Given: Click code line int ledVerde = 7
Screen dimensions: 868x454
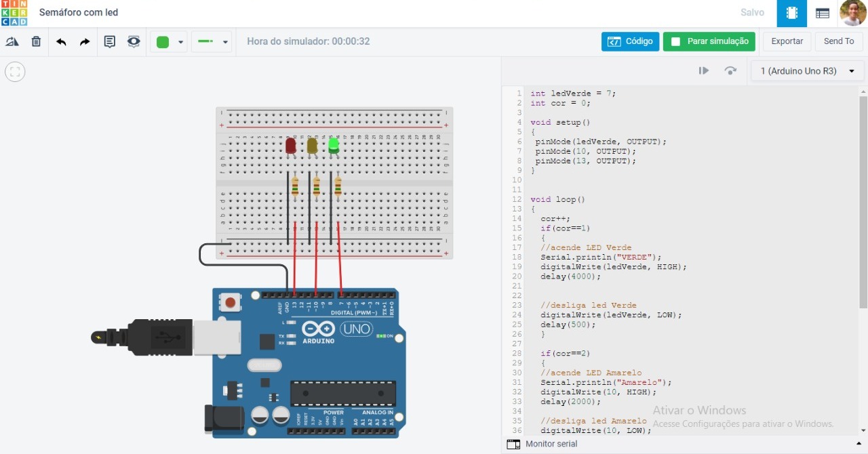Looking at the screenshot, I should (573, 94).
